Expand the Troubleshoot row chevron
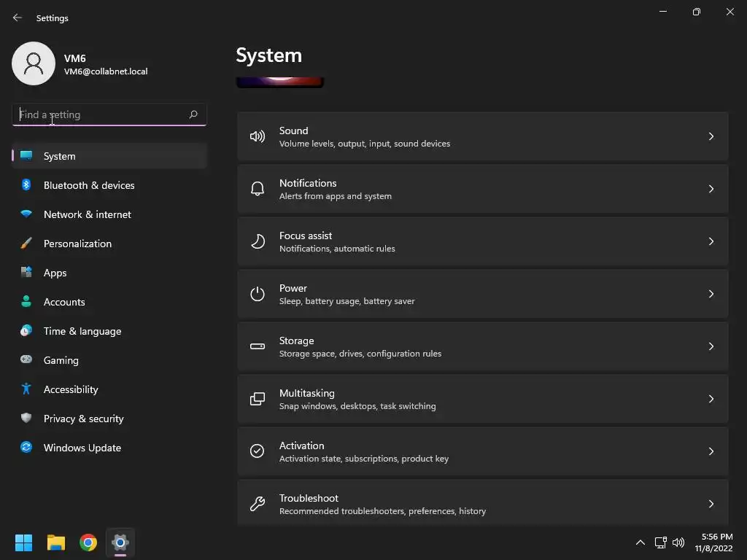747x560 pixels. [711, 504]
